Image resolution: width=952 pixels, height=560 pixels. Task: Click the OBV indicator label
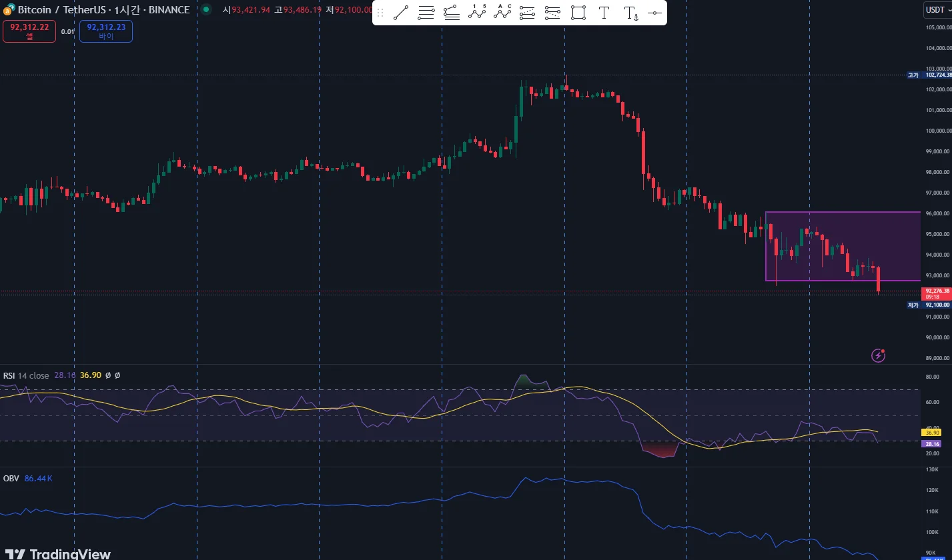pos(11,479)
